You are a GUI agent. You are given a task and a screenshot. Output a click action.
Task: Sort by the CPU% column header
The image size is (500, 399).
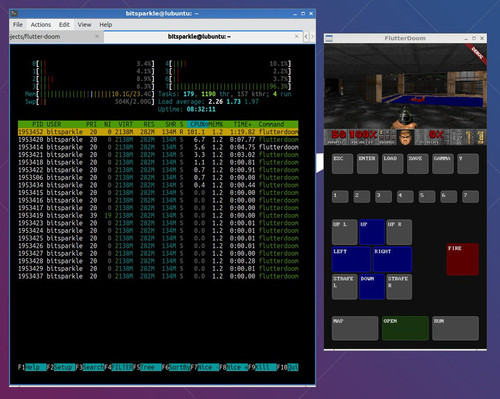click(197, 124)
